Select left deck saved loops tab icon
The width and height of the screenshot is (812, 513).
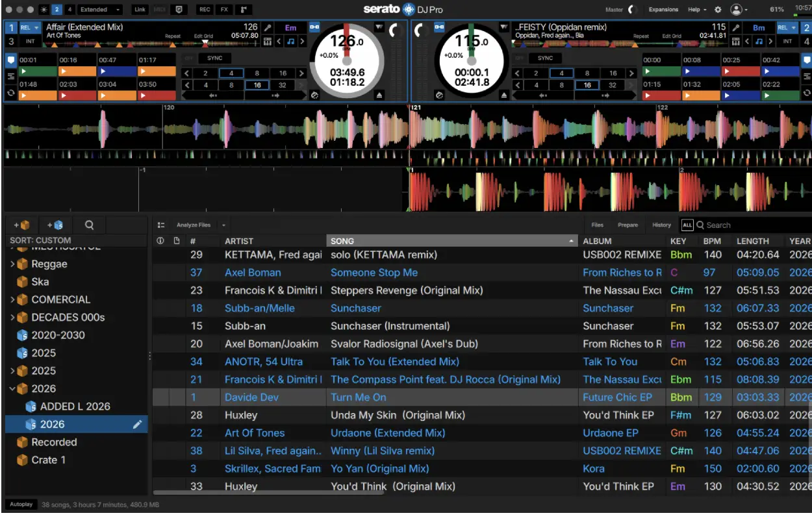10,77
